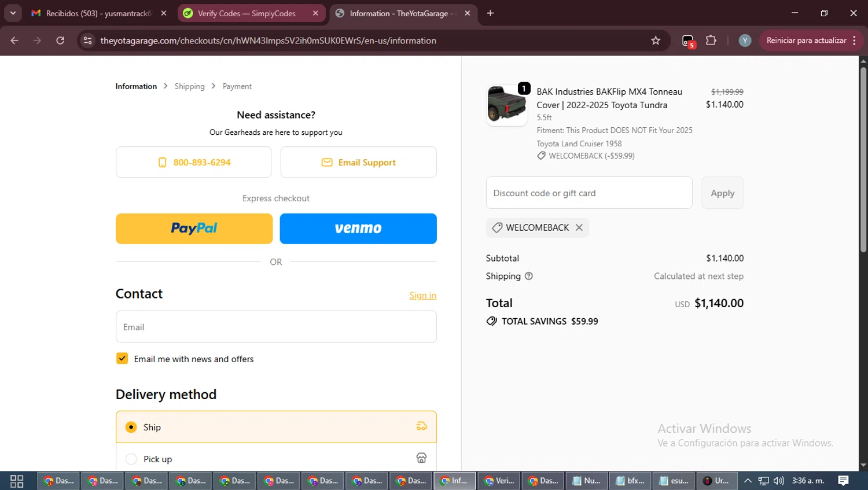
Task: Click the Shipping breadcrumb step
Action: pyautogui.click(x=190, y=86)
